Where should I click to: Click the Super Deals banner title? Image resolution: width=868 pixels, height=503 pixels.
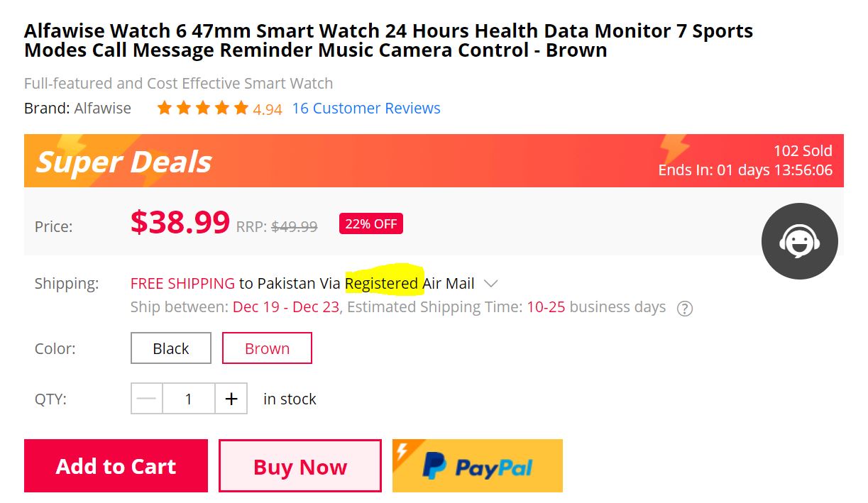123,162
